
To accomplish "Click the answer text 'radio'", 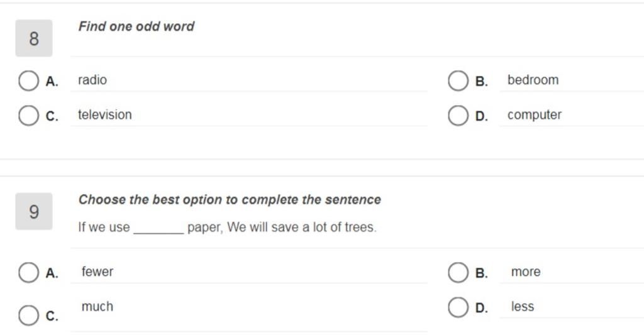I will pos(92,80).
